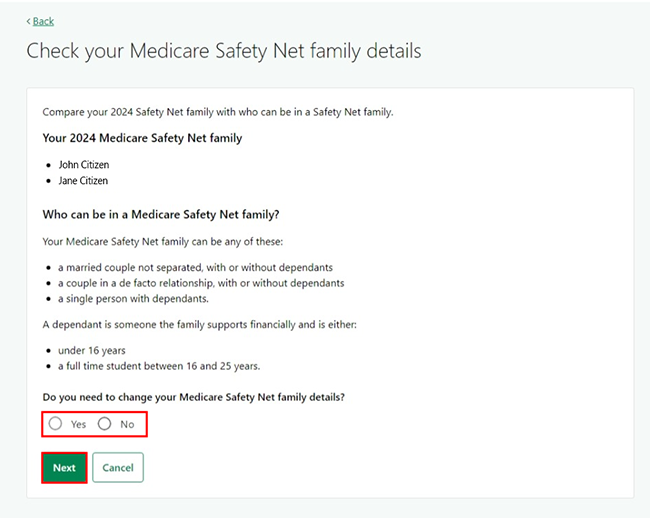Select the Yes radio button

56,424
